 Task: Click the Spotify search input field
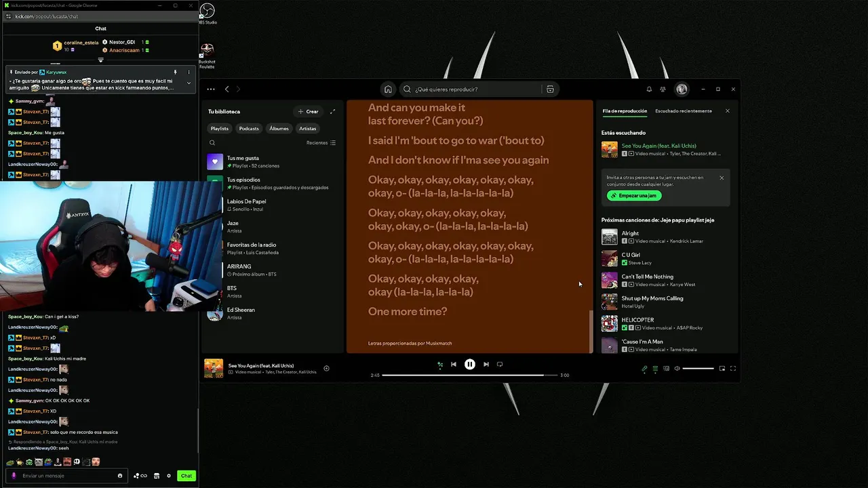pyautogui.click(x=478, y=89)
